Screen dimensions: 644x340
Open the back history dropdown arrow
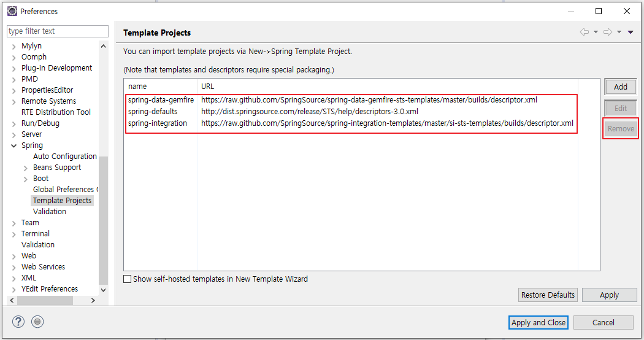point(596,32)
